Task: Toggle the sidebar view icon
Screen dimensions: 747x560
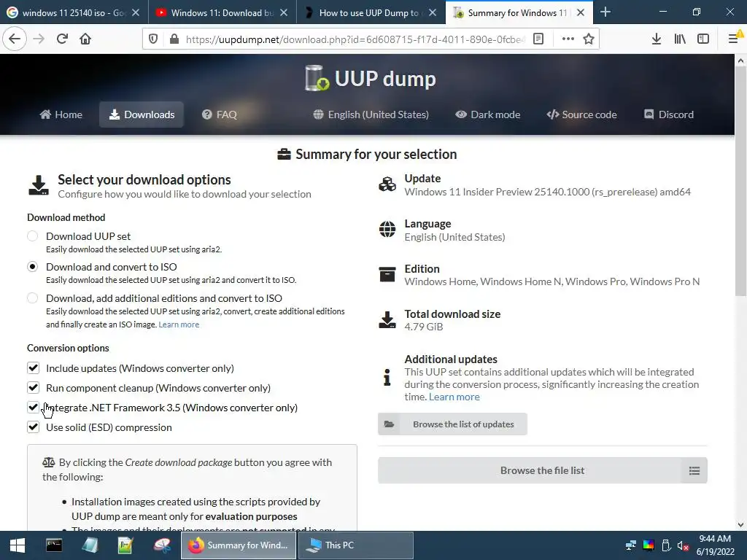Action: coord(703,39)
